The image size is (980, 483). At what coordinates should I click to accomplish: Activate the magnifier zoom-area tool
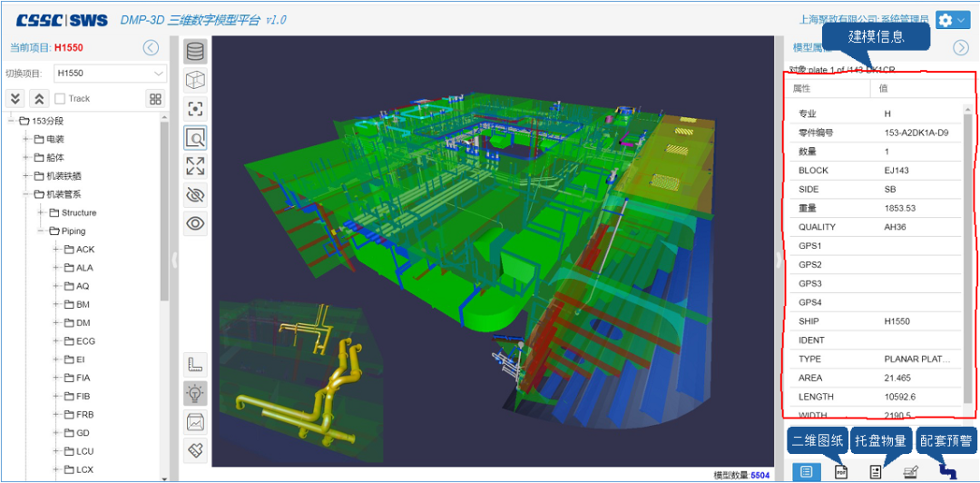pyautogui.click(x=195, y=138)
